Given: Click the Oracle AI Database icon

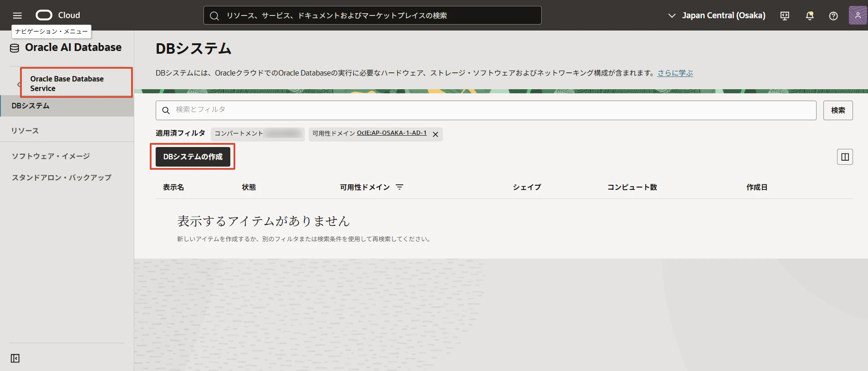Looking at the screenshot, I should click(x=15, y=48).
